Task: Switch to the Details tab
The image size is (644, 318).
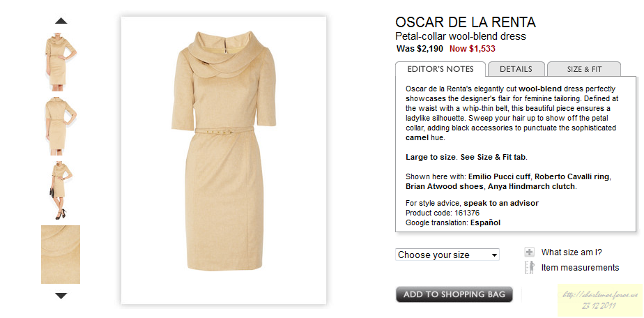Action: (x=516, y=69)
